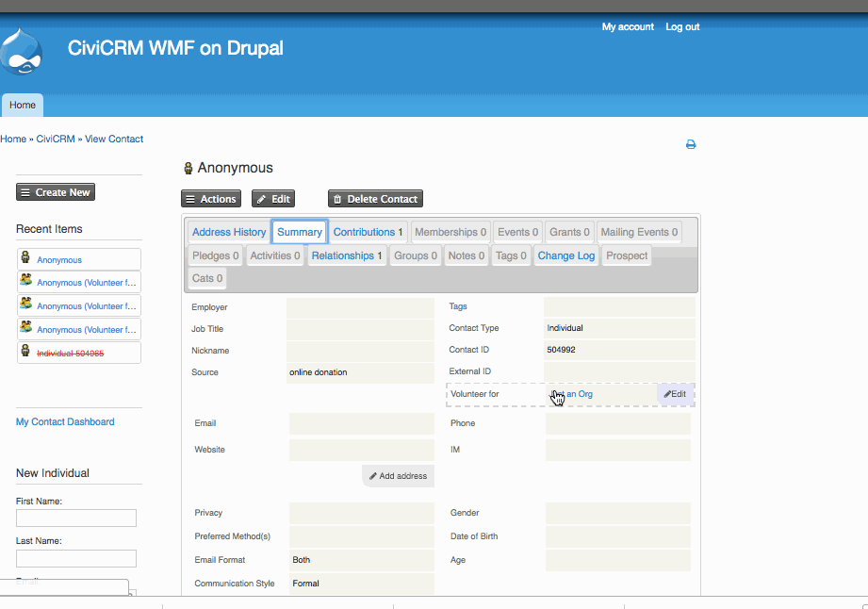Switch to the Contributions tab
868x609 pixels.
(x=368, y=233)
